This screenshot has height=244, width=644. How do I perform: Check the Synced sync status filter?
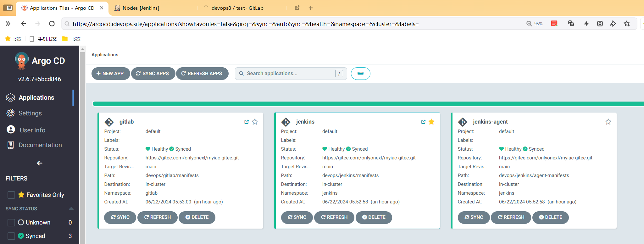(x=11, y=236)
